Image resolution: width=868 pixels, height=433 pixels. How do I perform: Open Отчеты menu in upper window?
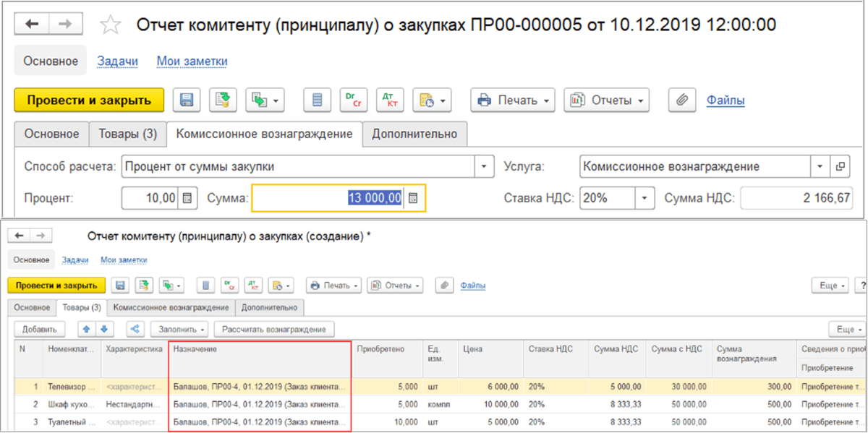click(606, 100)
